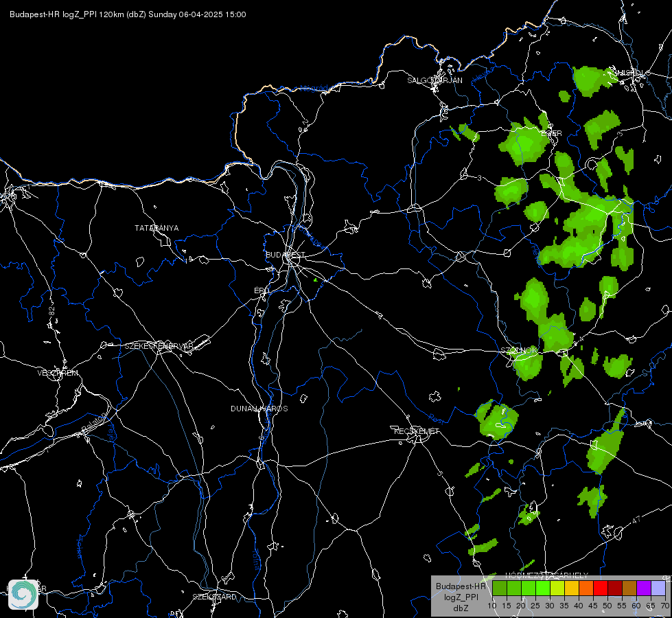Click the BUDAPEST city label
The image size is (672, 618).
(x=286, y=255)
